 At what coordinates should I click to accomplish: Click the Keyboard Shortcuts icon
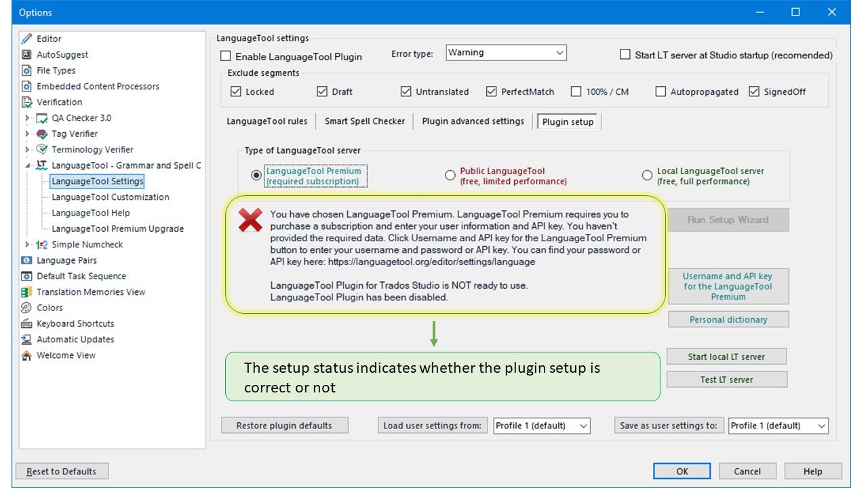[26, 324]
